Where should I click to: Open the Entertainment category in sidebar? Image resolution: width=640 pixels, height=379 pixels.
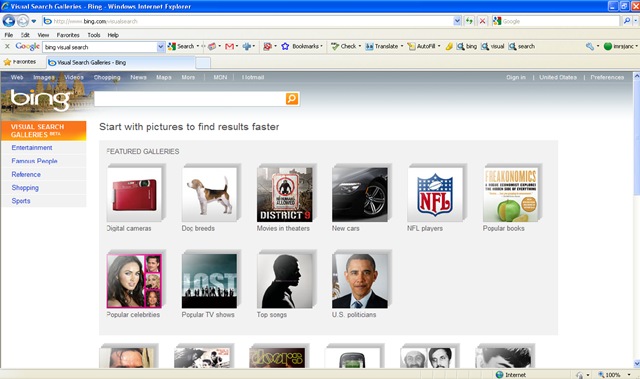(x=32, y=148)
